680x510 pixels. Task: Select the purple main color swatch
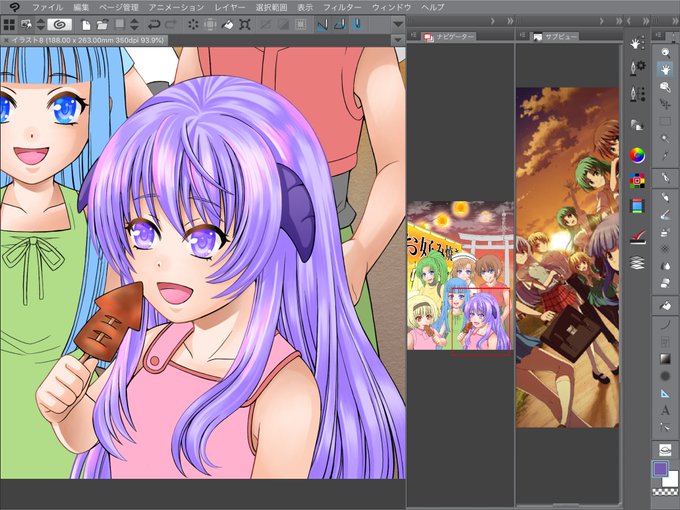pyautogui.click(x=660, y=468)
